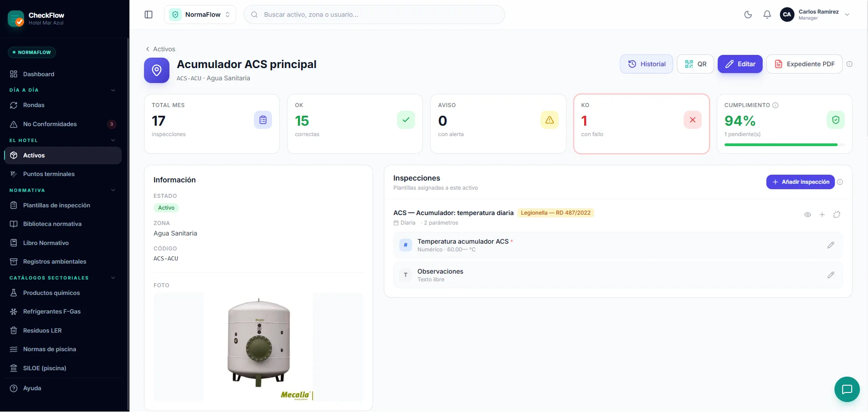Select Activos in sidebar
The height and width of the screenshot is (412, 868).
63,155
